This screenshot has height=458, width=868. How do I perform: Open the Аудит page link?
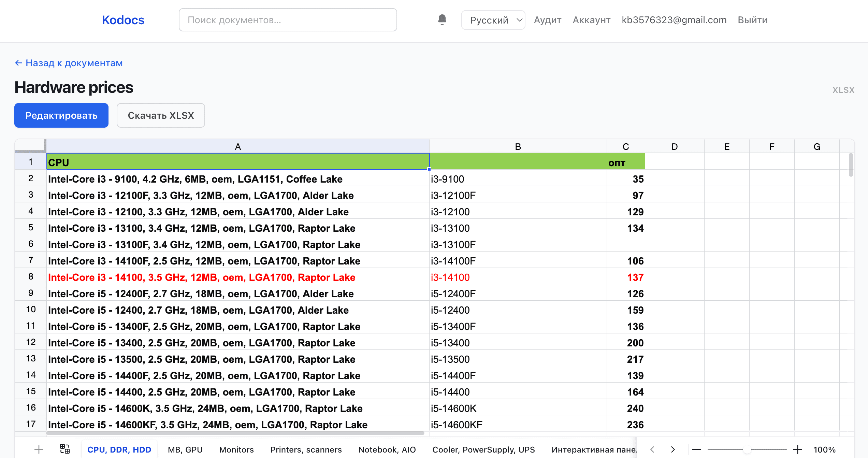coord(548,20)
